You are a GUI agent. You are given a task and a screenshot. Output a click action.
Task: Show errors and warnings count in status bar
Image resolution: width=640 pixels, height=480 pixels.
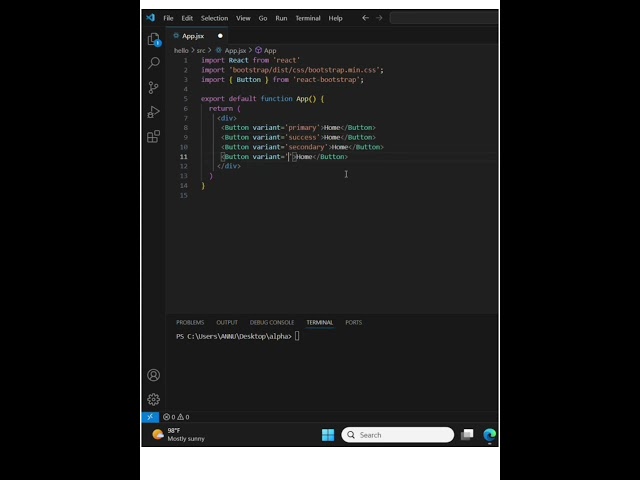176,417
